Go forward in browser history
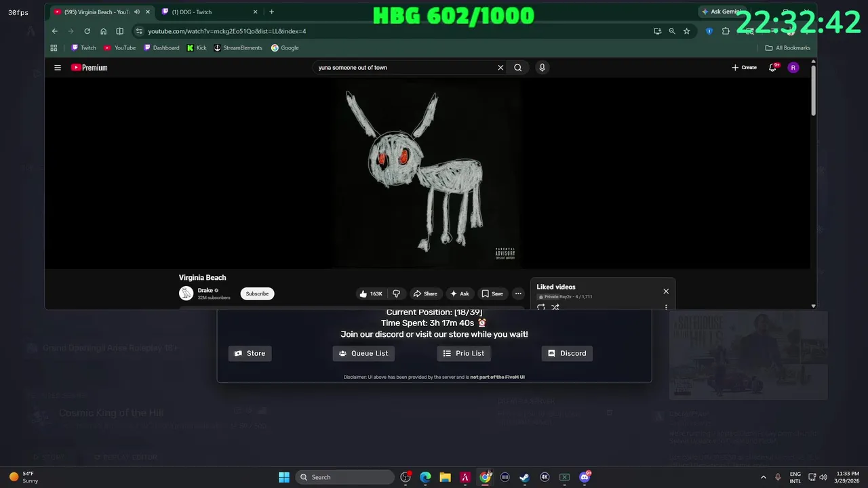This screenshot has width=868, height=488. 71,31
